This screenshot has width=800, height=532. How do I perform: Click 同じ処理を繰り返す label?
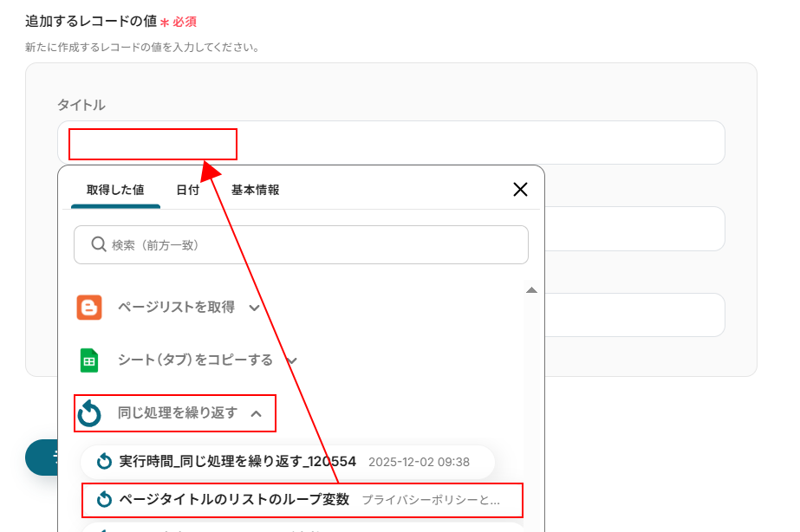[x=178, y=412]
